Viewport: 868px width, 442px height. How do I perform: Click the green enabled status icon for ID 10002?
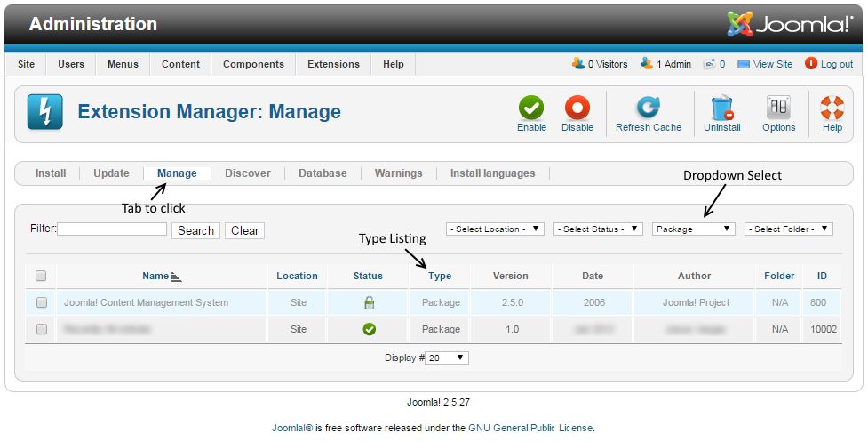(x=370, y=329)
